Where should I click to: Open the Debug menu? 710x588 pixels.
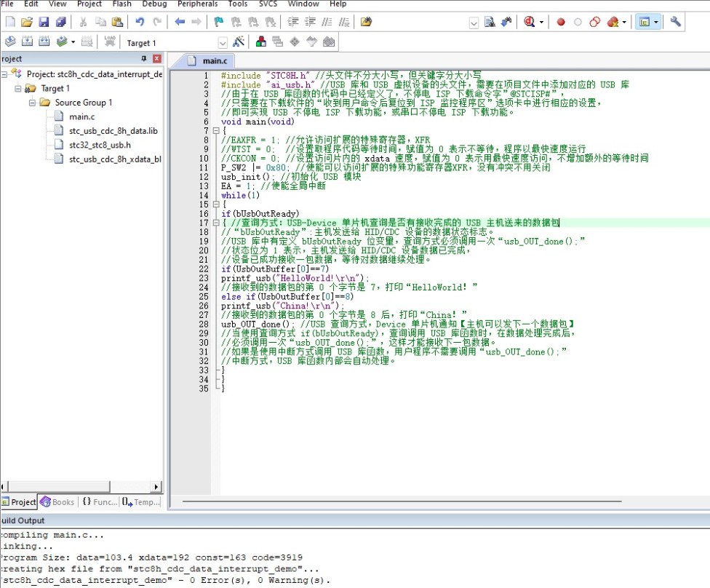(154, 4)
